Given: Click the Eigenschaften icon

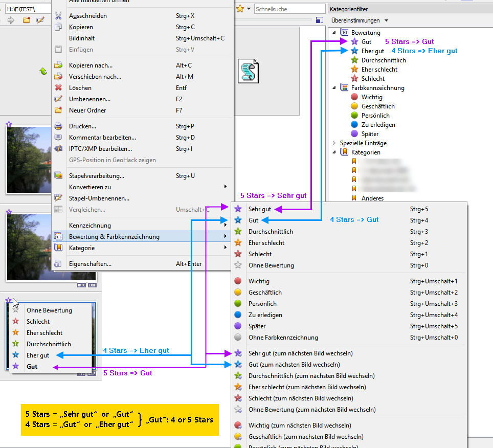Looking at the screenshot, I should tap(58, 264).
